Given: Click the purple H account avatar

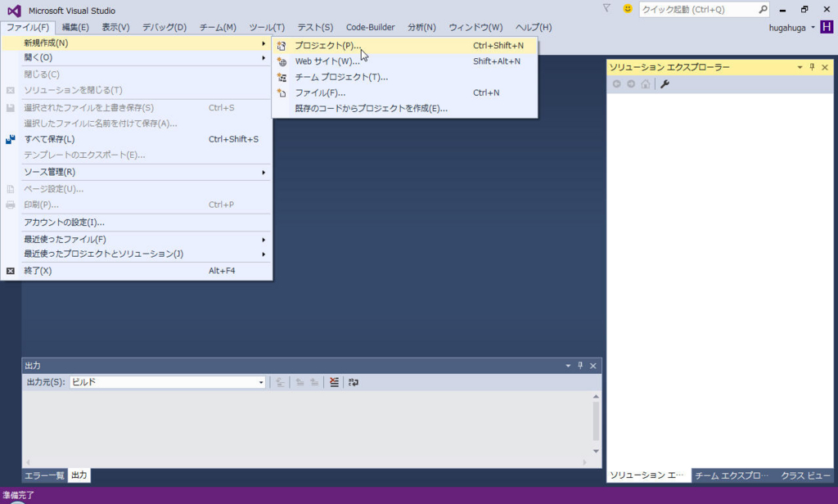Looking at the screenshot, I should (827, 27).
